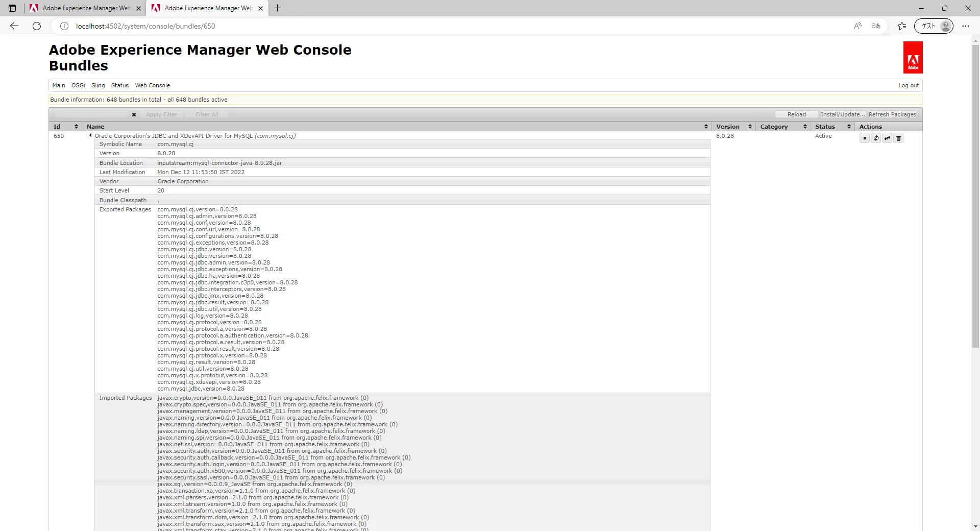Click the translate icon in address bar
980x531 pixels.
click(876, 26)
